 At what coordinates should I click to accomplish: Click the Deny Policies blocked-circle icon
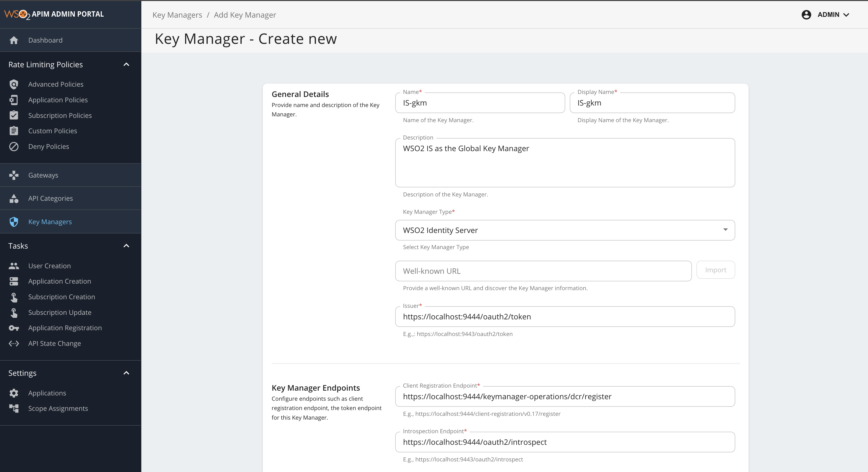tap(14, 147)
